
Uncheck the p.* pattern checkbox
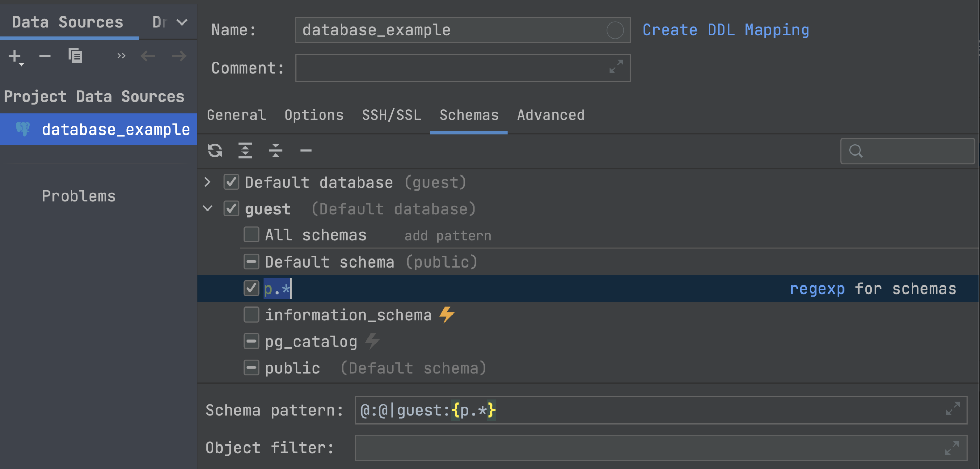(x=251, y=288)
